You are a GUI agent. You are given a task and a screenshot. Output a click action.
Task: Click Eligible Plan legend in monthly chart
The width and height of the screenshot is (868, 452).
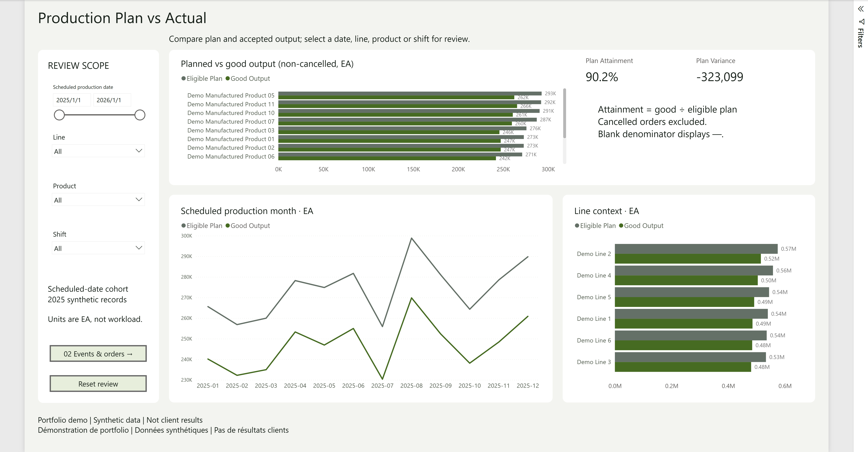point(202,226)
